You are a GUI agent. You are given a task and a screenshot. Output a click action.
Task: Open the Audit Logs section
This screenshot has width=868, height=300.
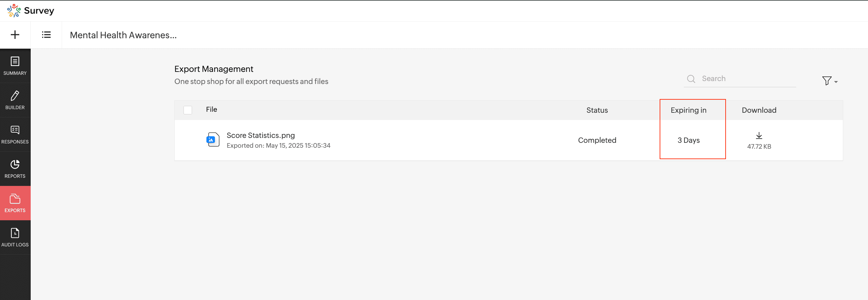pyautogui.click(x=15, y=238)
